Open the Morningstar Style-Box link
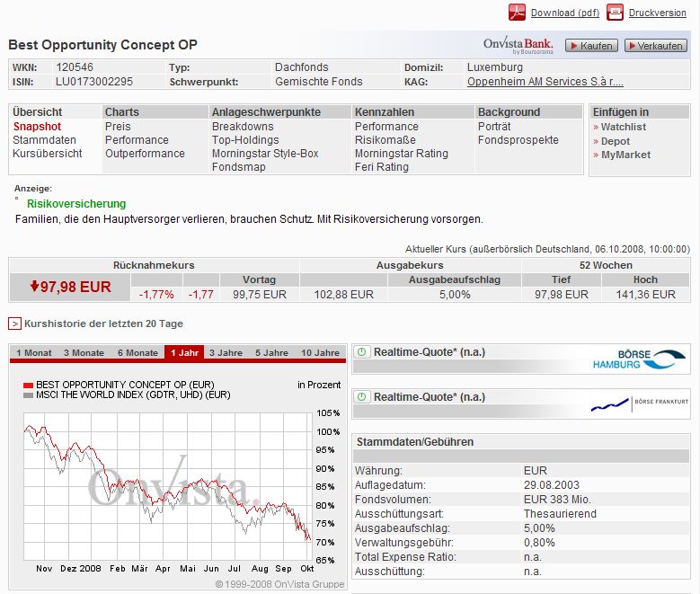 coord(265,153)
